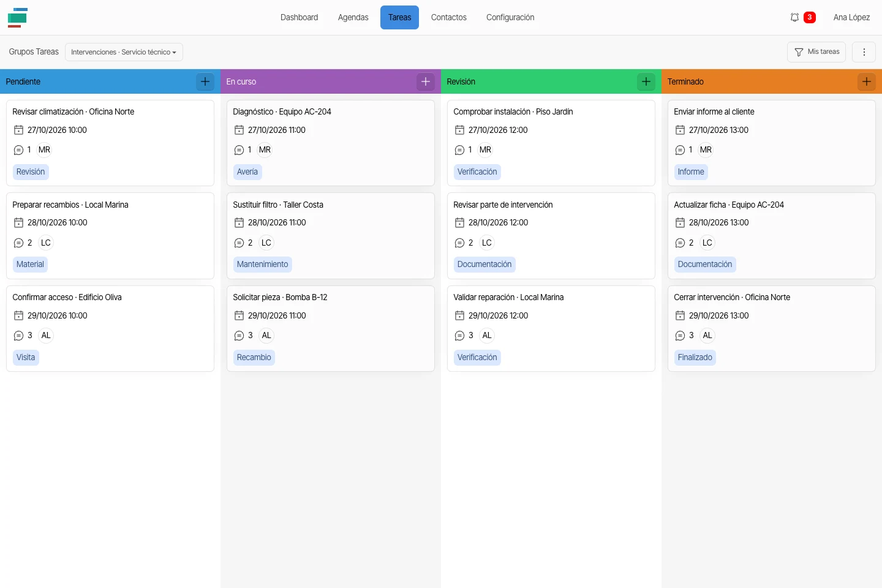The height and width of the screenshot is (588, 882).
Task: Click comment icon on Enviar informe card
Action: [x=680, y=150]
